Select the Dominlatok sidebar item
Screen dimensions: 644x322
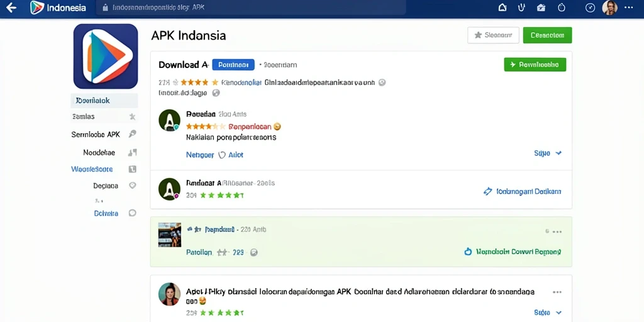[x=104, y=101]
